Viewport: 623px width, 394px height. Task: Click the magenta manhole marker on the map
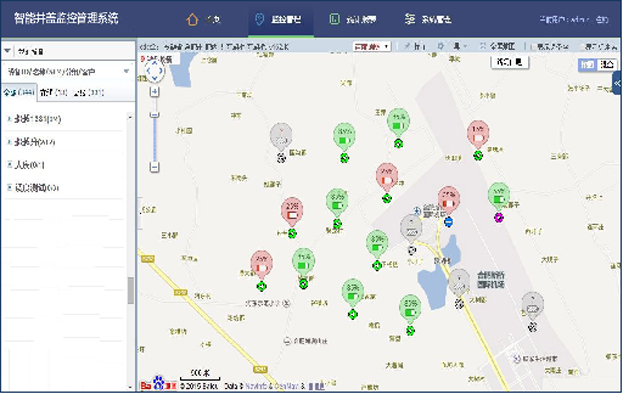pos(499,217)
